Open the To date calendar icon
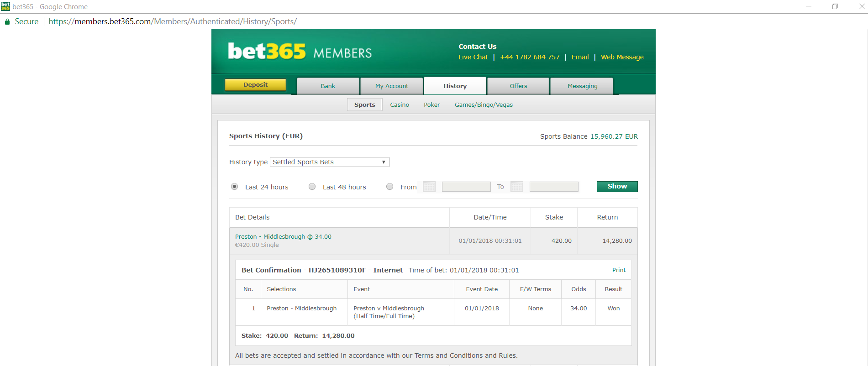This screenshot has width=868, height=366. pyautogui.click(x=517, y=187)
